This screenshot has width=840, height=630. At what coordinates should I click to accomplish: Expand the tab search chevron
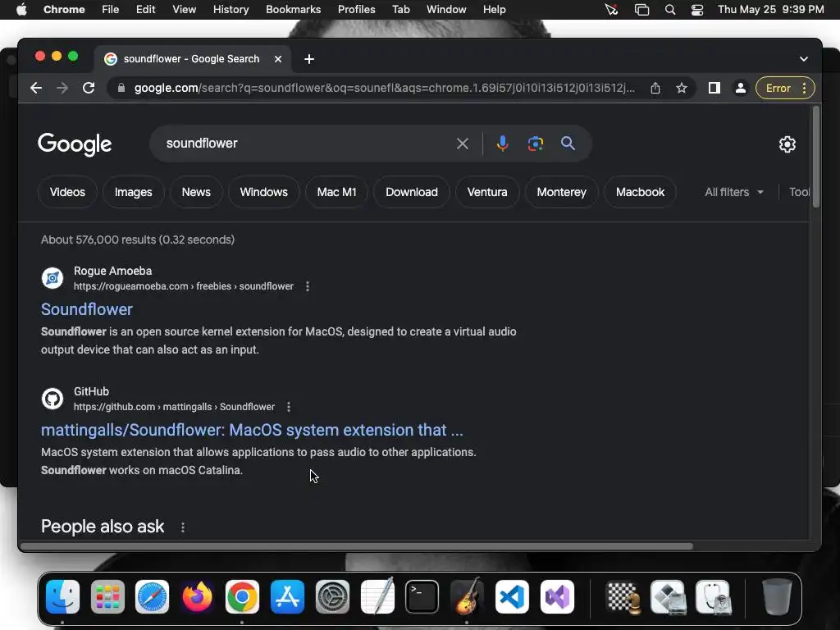pos(804,59)
